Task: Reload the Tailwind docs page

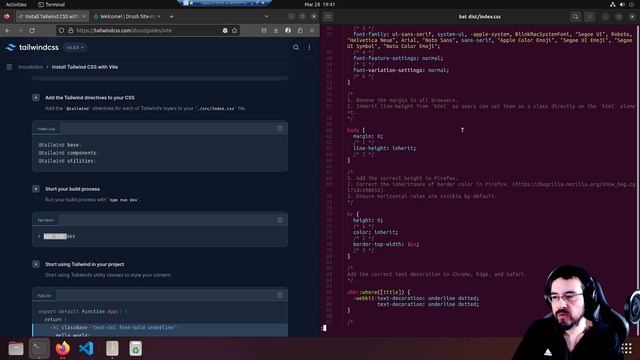Action: coord(32,31)
